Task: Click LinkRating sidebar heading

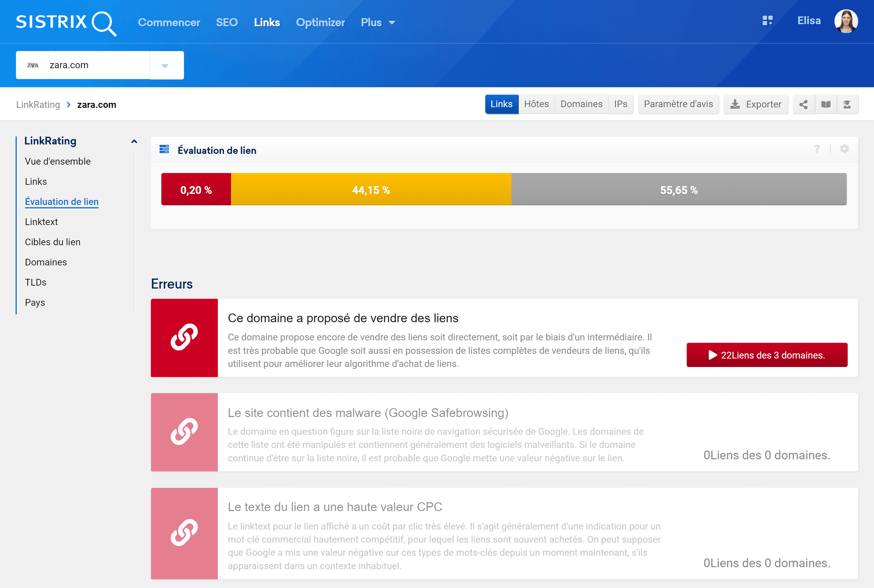Action: 50,141
